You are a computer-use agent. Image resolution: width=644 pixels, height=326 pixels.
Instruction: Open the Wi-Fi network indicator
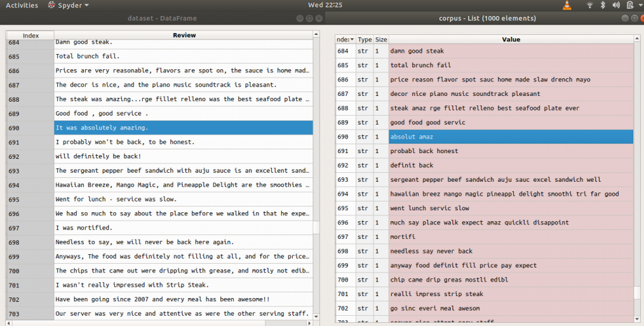point(589,5)
